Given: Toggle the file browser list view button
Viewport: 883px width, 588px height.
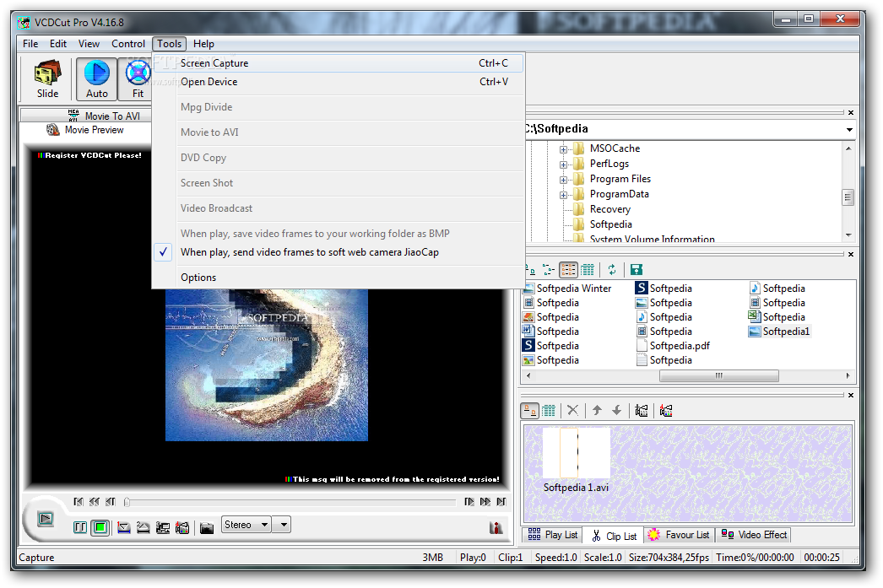Looking at the screenshot, I should [x=568, y=269].
